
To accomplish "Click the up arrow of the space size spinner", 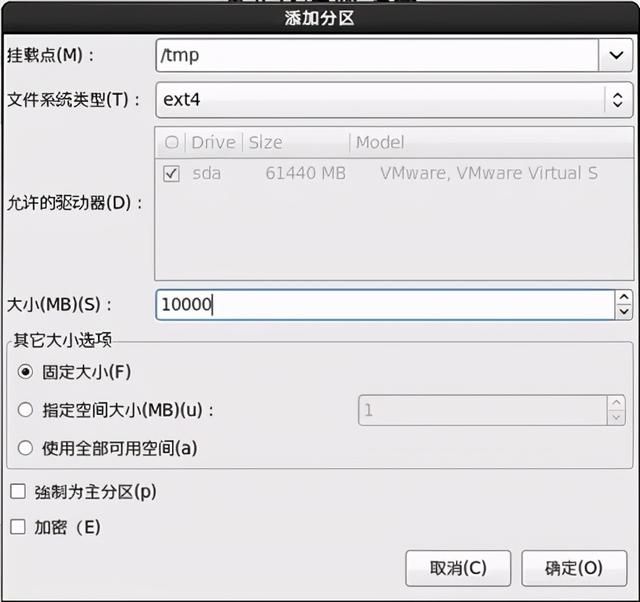I will point(616,403).
